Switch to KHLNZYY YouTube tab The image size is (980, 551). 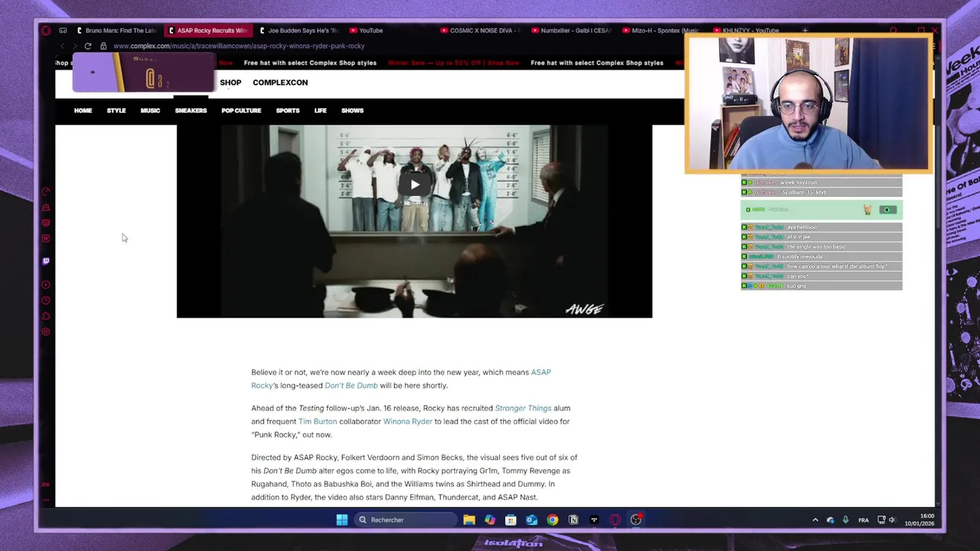pos(750,31)
